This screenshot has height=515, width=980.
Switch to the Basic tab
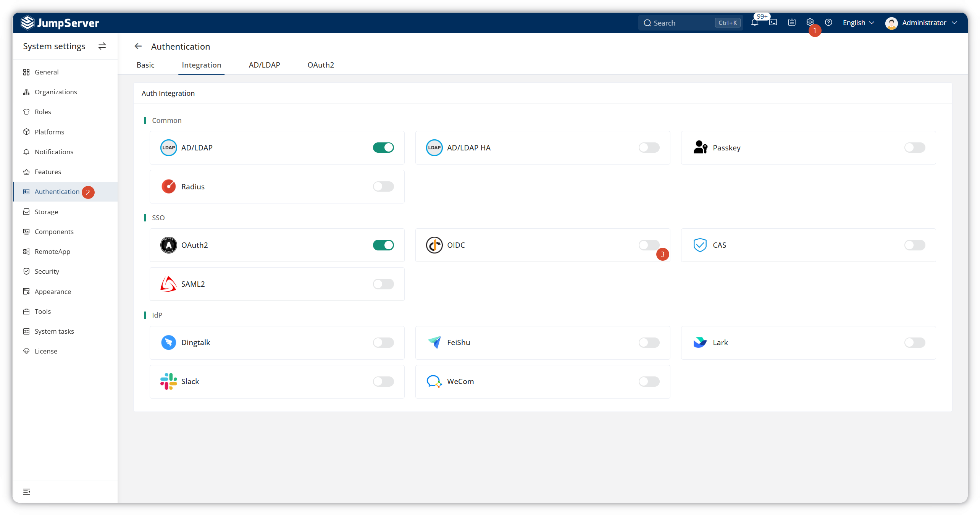(x=145, y=65)
